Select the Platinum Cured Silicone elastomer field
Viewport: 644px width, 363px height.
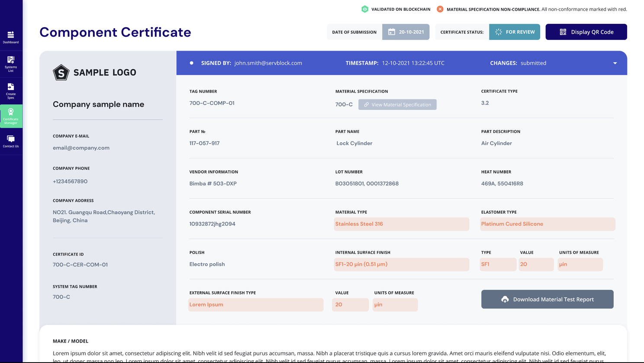point(547,224)
